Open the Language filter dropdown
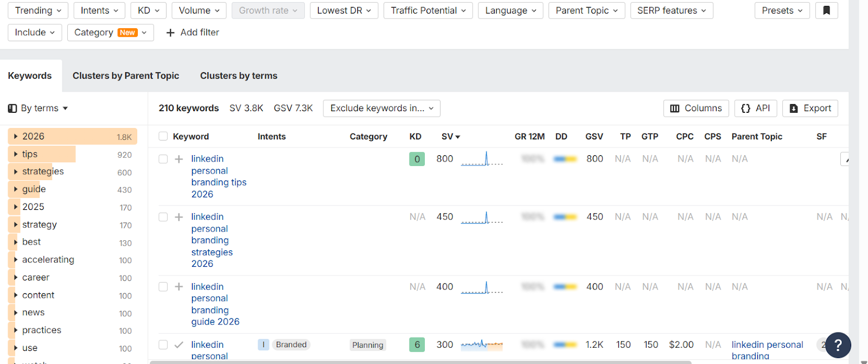The width and height of the screenshot is (868, 364). 510,10
